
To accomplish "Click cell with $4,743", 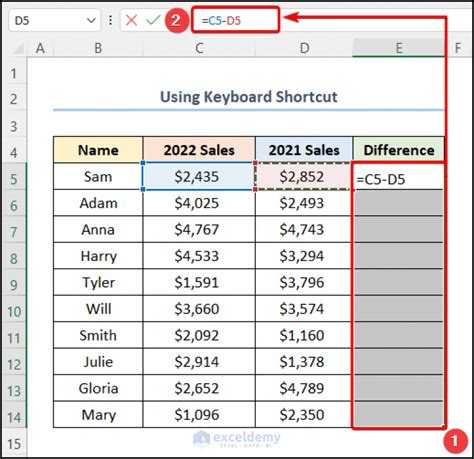I will pyautogui.click(x=304, y=229).
